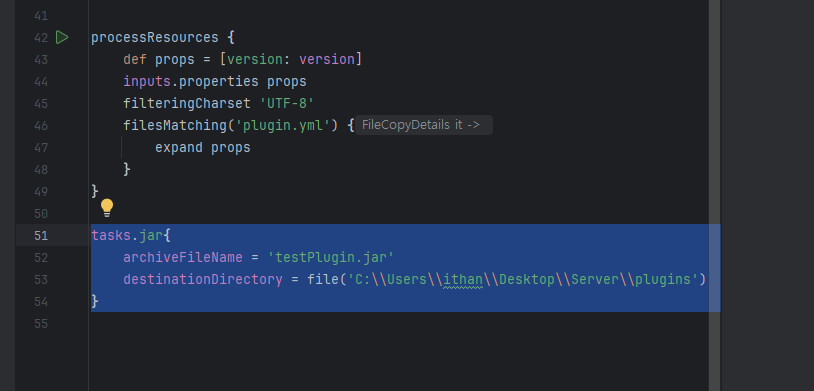
Task: Place cursor on destinationDirectory property
Action: coord(202,280)
